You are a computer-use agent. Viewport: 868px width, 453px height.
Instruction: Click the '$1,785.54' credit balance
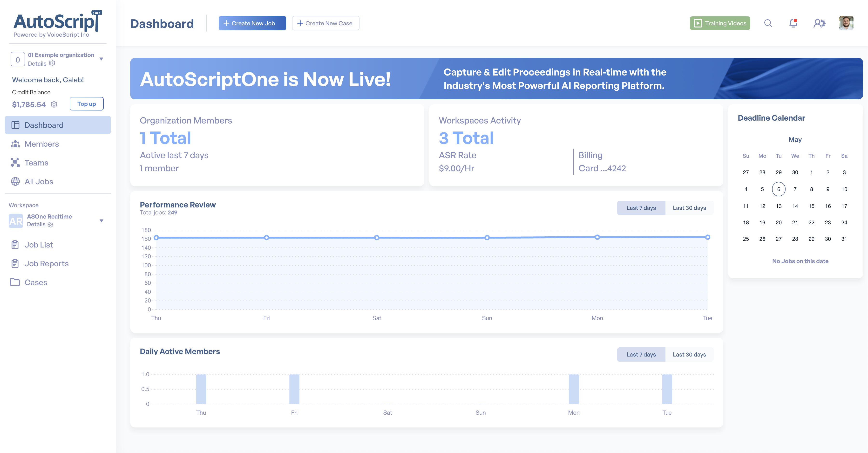tap(29, 104)
